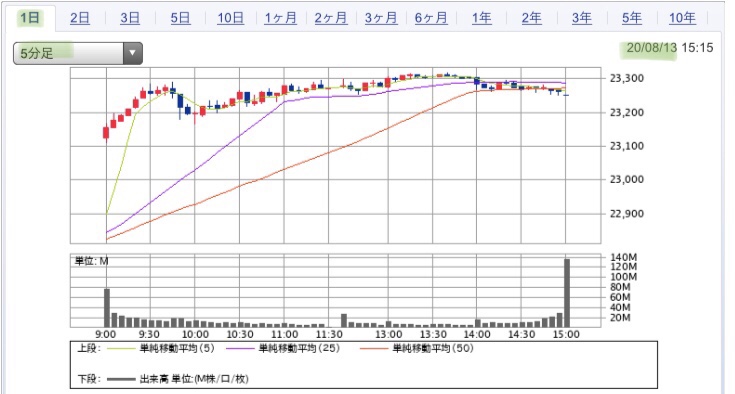
Task: Switch chart to 1ヶ月 range
Action: coord(280,18)
